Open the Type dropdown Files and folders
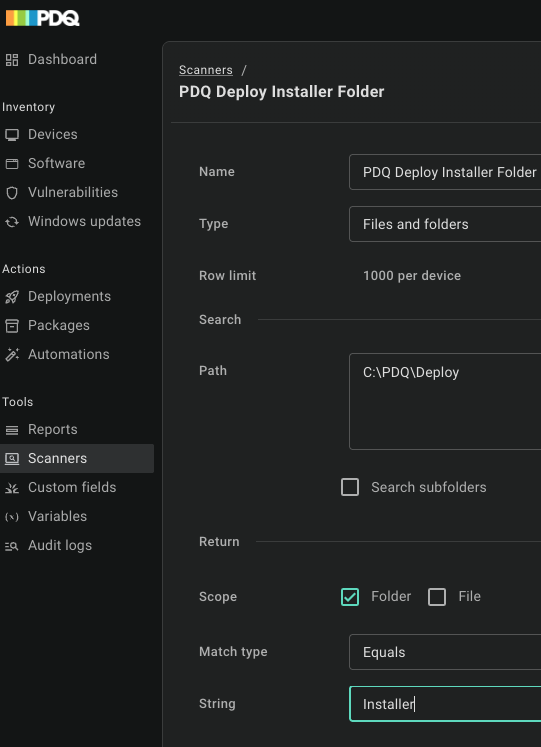541x747 pixels. tap(445, 224)
